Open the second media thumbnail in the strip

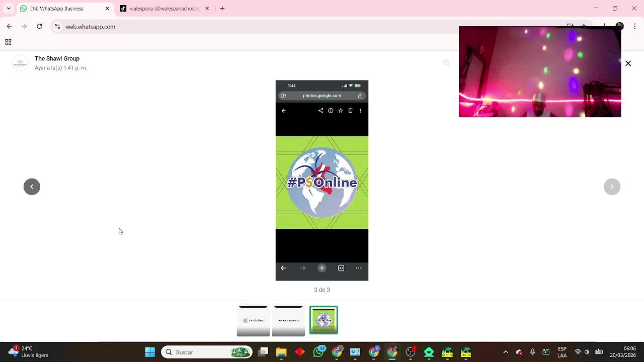tap(288, 320)
